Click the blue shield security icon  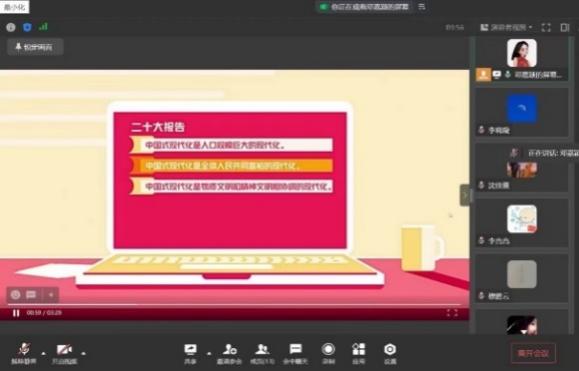(x=27, y=27)
